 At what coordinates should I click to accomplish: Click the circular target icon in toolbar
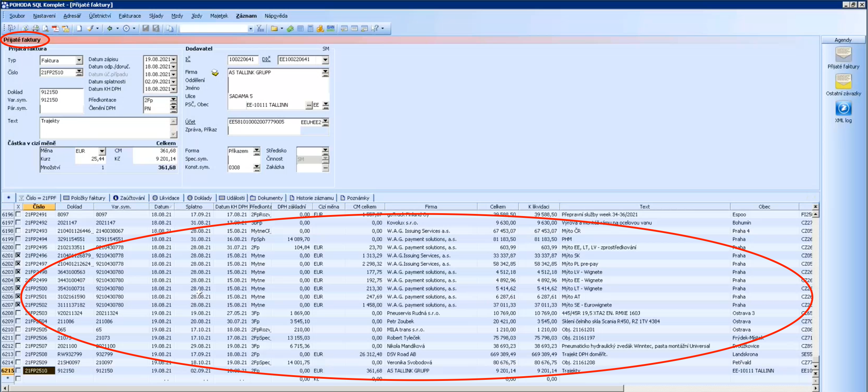pos(126,28)
